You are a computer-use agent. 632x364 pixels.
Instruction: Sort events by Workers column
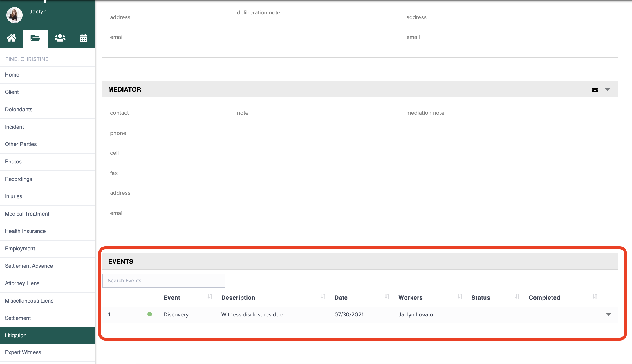460,296
